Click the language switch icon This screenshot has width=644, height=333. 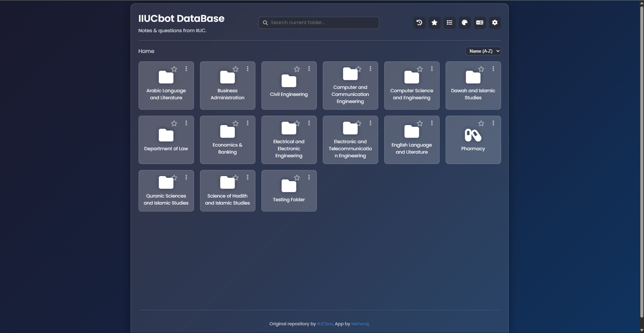(x=480, y=23)
